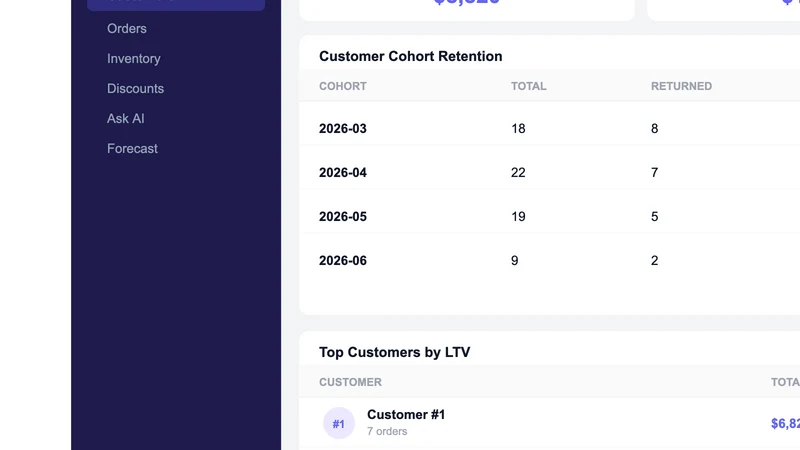The width and height of the screenshot is (800, 450).
Task: Click returned value 2 for 2026-06
Action: (x=655, y=261)
